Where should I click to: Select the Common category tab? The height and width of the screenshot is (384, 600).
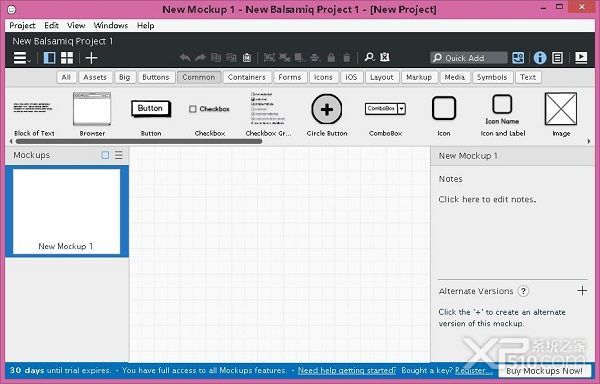pos(199,77)
